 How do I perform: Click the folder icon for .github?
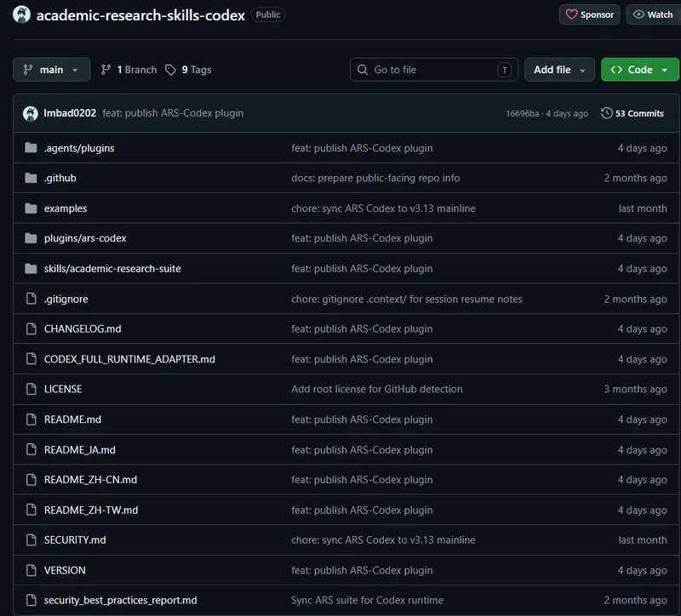point(31,178)
